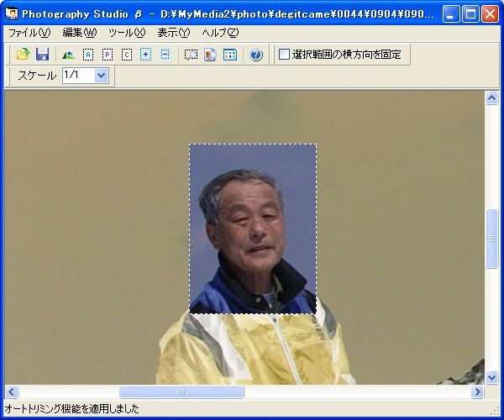The height and width of the screenshot is (420, 504).
Task: Open help via the blue question mark icon
Action: (x=256, y=55)
